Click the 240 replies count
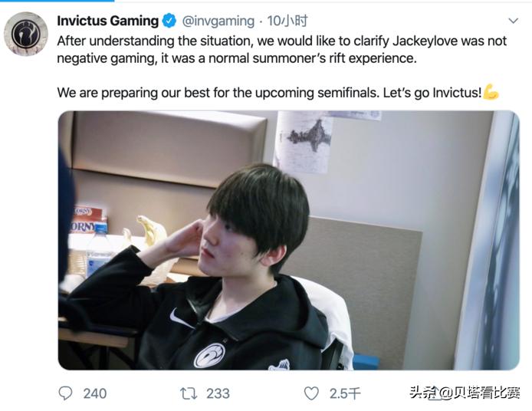Image resolution: width=532 pixels, height=411 pixels. (x=95, y=393)
